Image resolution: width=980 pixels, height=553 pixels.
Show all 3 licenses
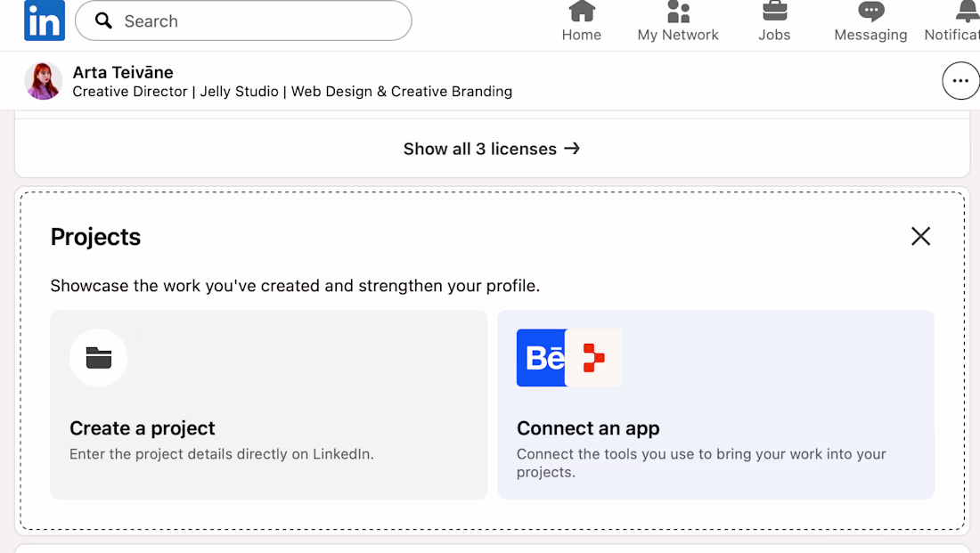click(492, 149)
